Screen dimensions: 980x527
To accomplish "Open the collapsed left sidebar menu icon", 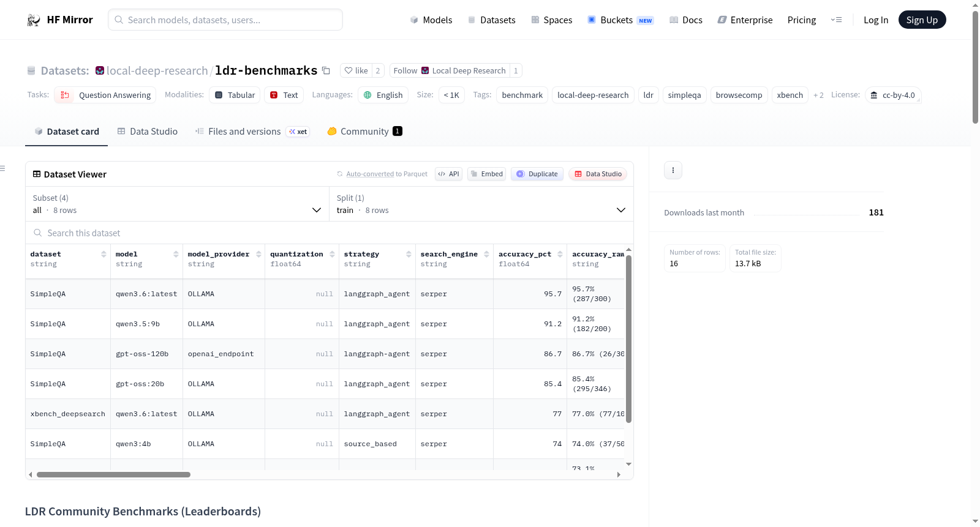I will [3, 168].
